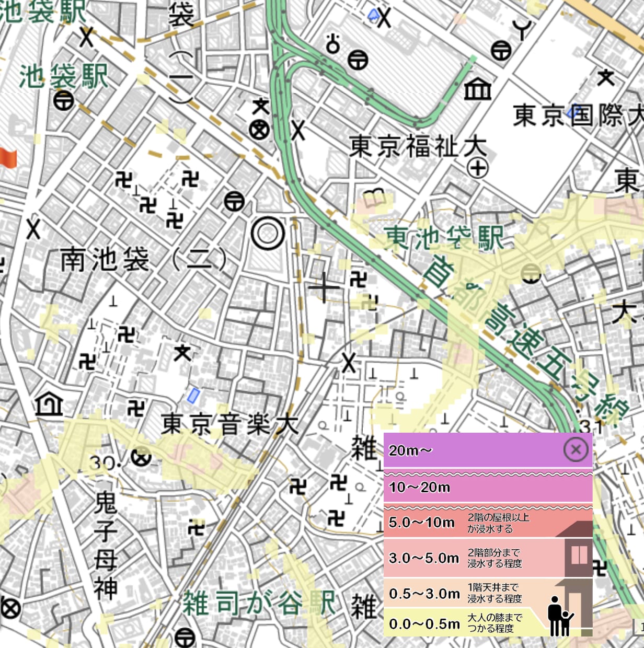Select the double-circle city hall symbol
This screenshot has width=644, height=648.
[x=268, y=234]
